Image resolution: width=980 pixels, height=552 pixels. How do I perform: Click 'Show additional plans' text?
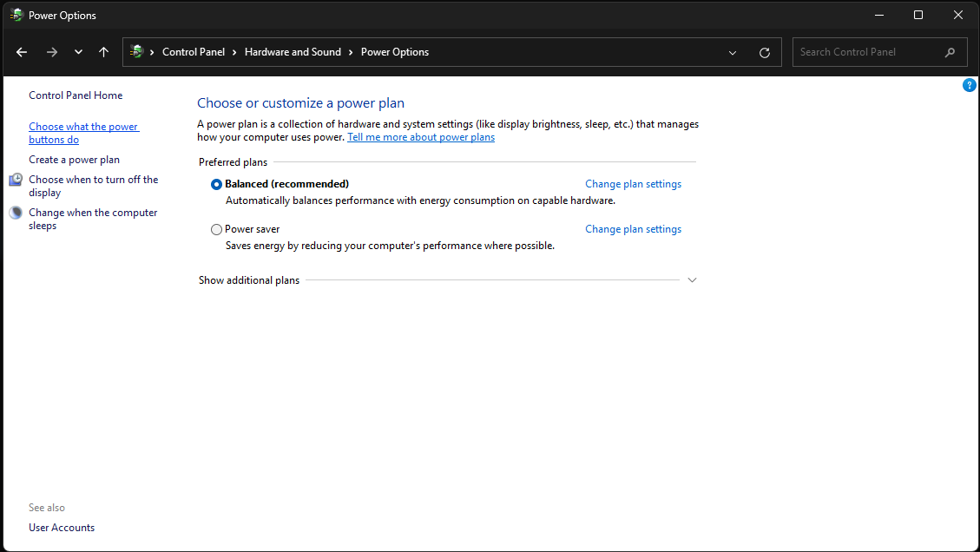(249, 280)
